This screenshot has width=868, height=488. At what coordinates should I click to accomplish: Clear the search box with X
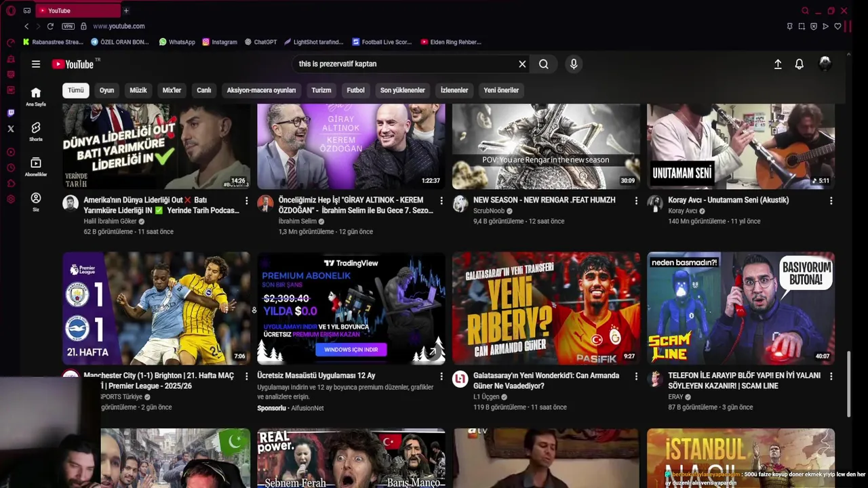[522, 64]
